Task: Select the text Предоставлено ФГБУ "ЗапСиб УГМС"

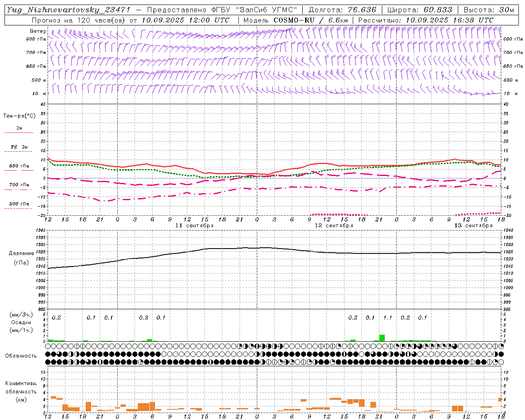Action: [221, 10]
